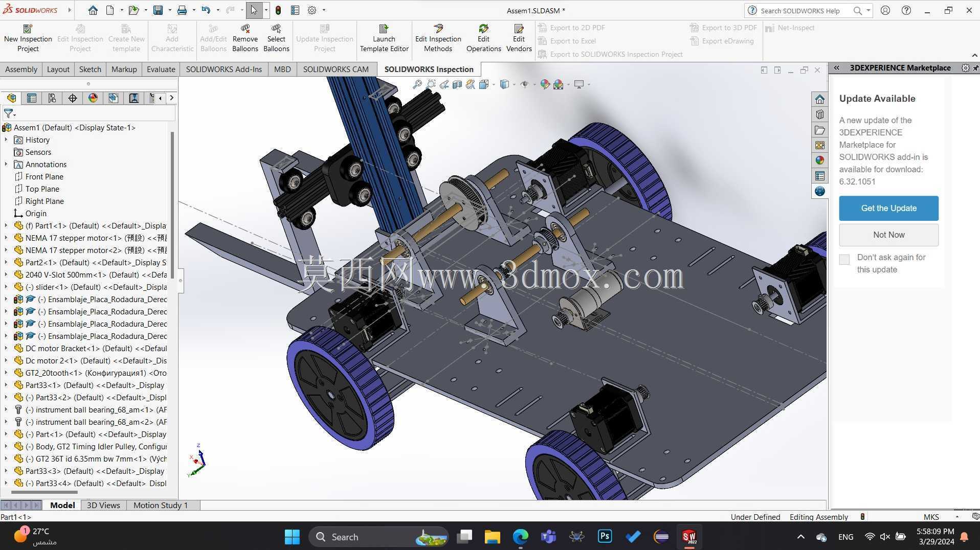Open the MKS unit system dropdown

point(956,517)
